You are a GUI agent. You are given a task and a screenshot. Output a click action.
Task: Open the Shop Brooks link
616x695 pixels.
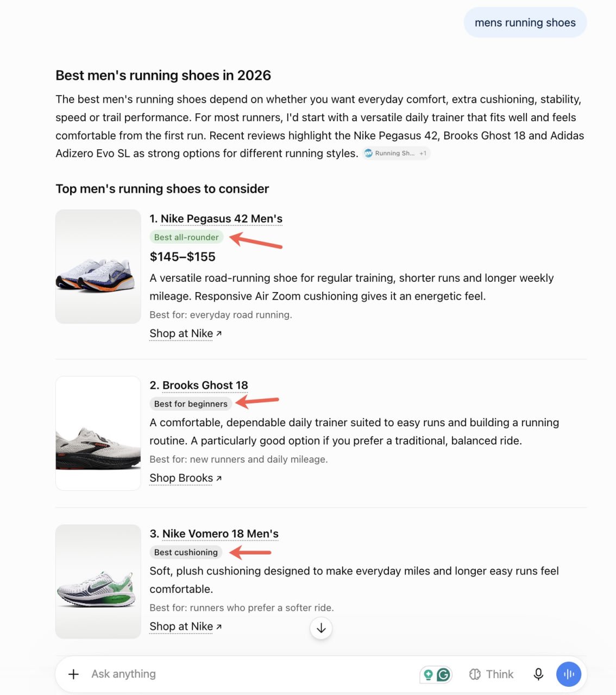[x=186, y=478]
